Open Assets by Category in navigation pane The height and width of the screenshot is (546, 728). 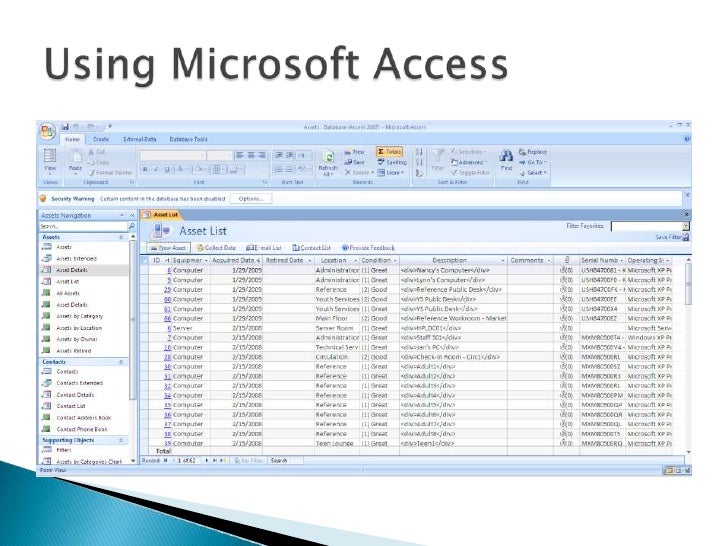79,316
